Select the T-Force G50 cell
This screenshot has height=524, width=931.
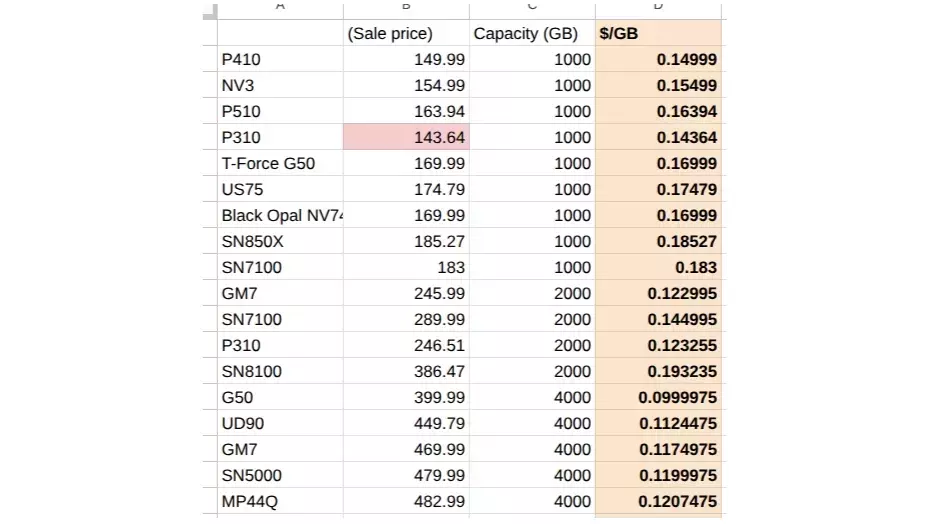tap(280, 163)
